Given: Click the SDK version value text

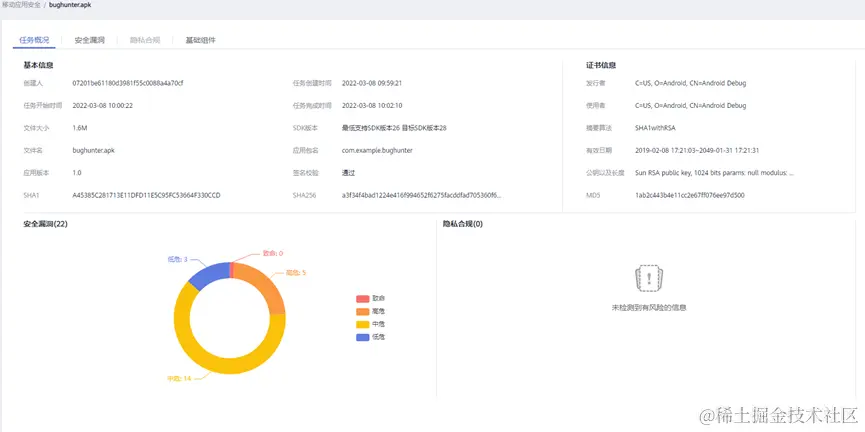Looking at the screenshot, I should (394, 128).
